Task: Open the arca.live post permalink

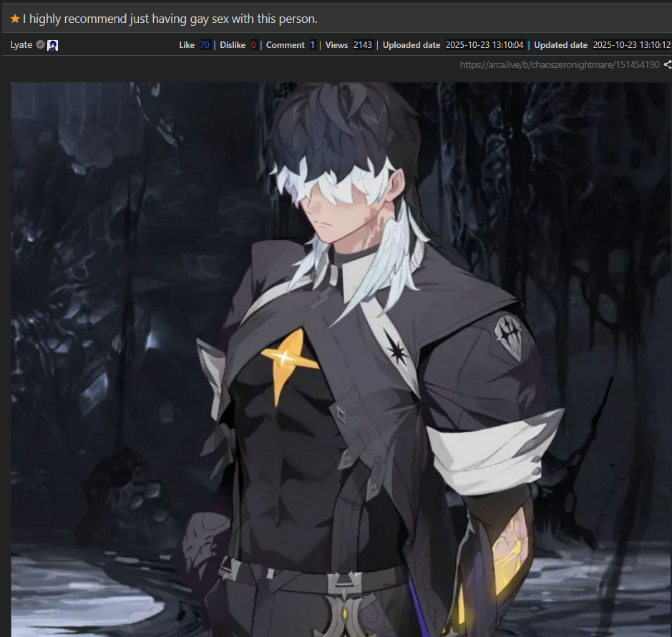Action: coord(560,64)
